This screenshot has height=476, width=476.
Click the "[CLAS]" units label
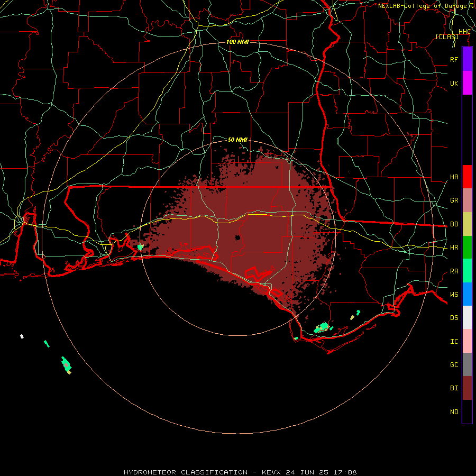point(447,36)
